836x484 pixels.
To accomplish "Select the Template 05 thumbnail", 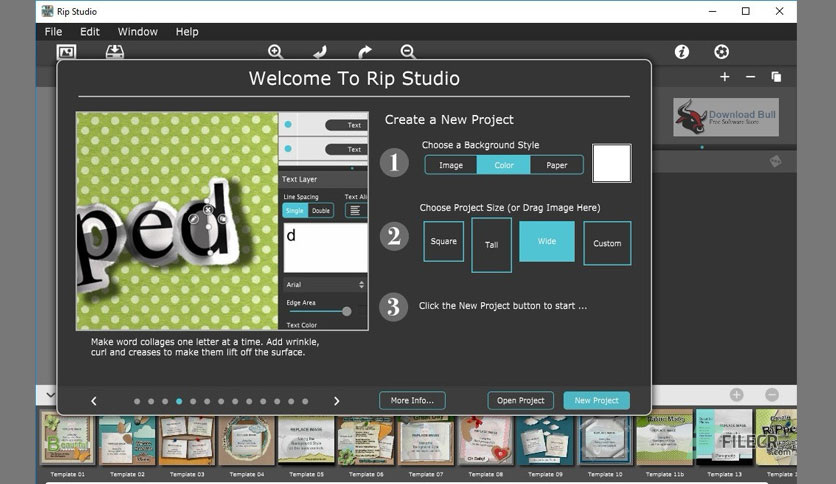I will point(306,439).
